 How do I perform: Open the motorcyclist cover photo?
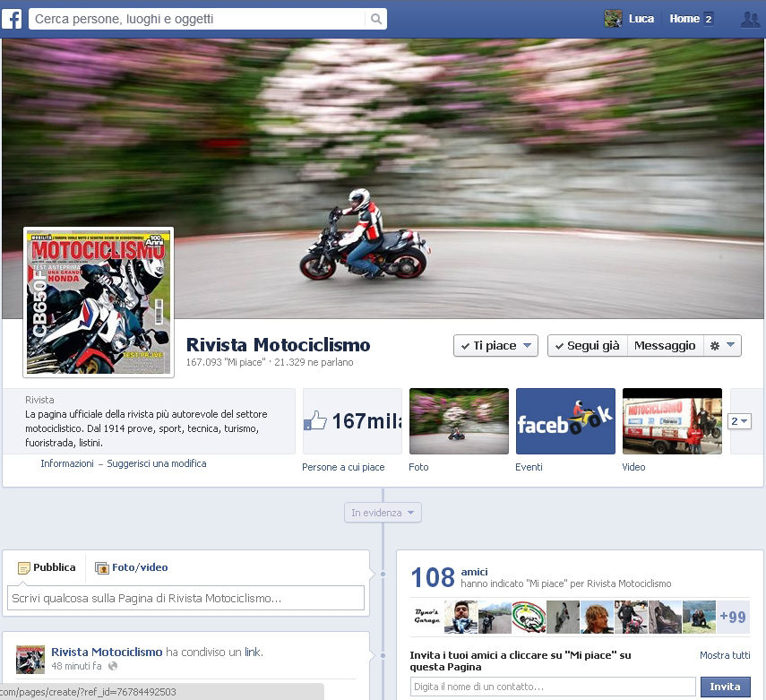(x=383, y=178)
